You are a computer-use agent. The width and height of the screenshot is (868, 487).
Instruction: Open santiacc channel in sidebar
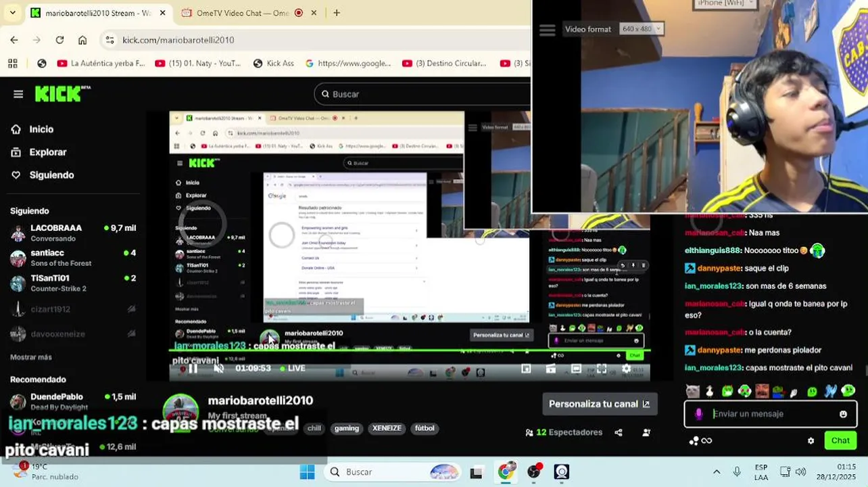coord(74,258)
